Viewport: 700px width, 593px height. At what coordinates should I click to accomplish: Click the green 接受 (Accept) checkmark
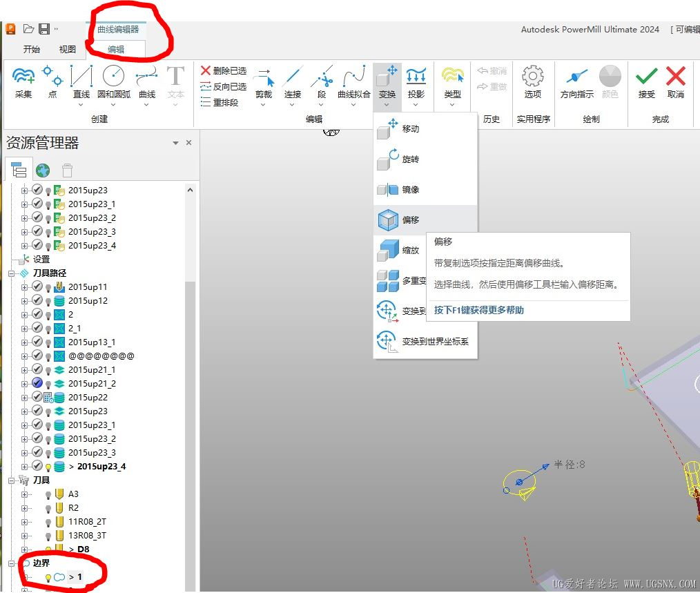(x=646, y=83)
